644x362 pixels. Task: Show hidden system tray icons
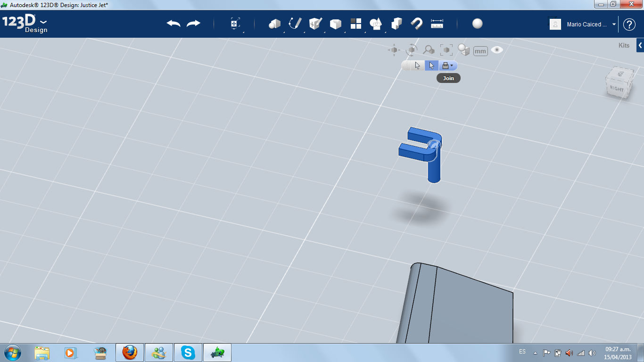point(535,353)
